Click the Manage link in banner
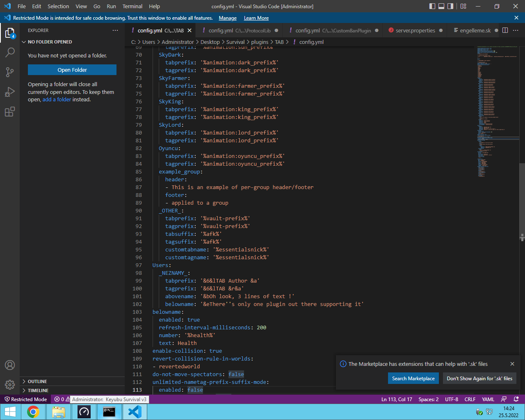This screenshot has height=420, width=525. tap(228, 18)
